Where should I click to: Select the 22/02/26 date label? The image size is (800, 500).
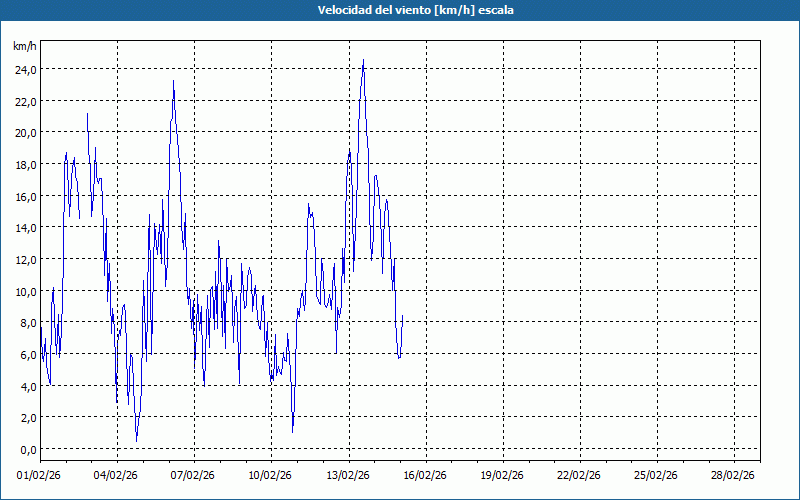[579, 476]
